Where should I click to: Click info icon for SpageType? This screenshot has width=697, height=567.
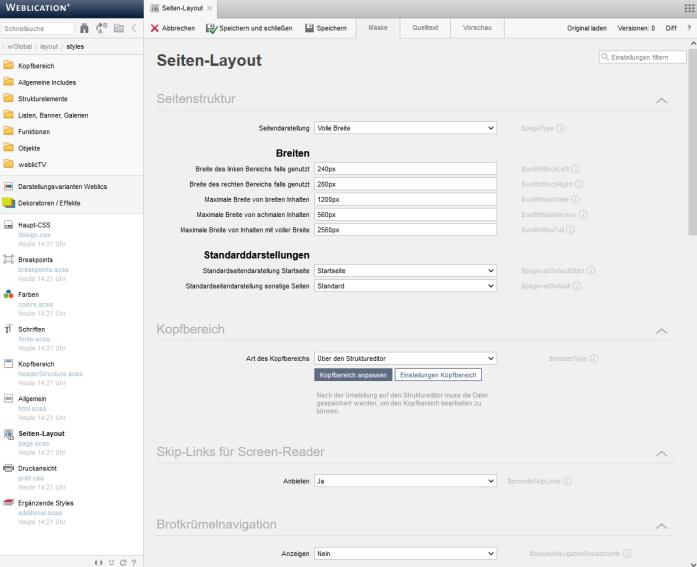(561, 128)
